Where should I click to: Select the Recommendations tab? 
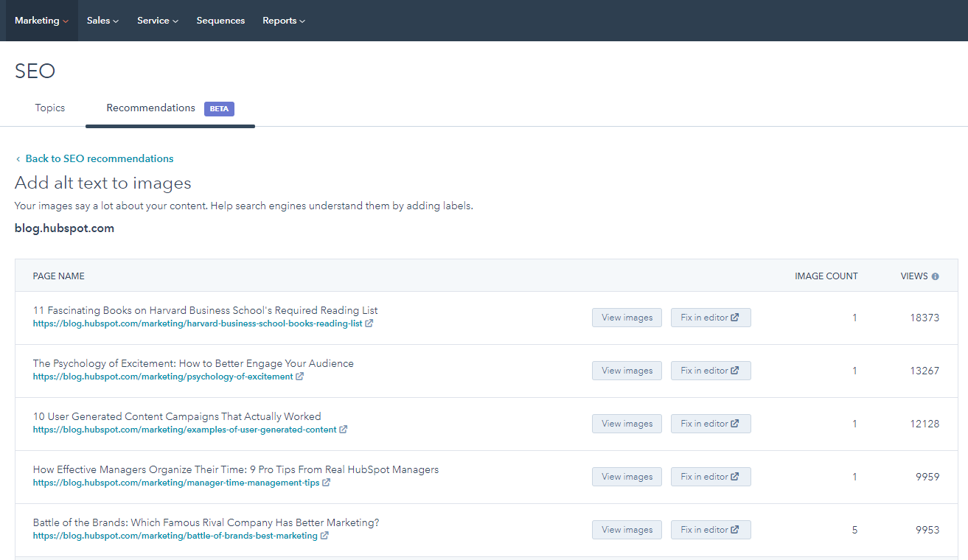(x=151, y=108)
